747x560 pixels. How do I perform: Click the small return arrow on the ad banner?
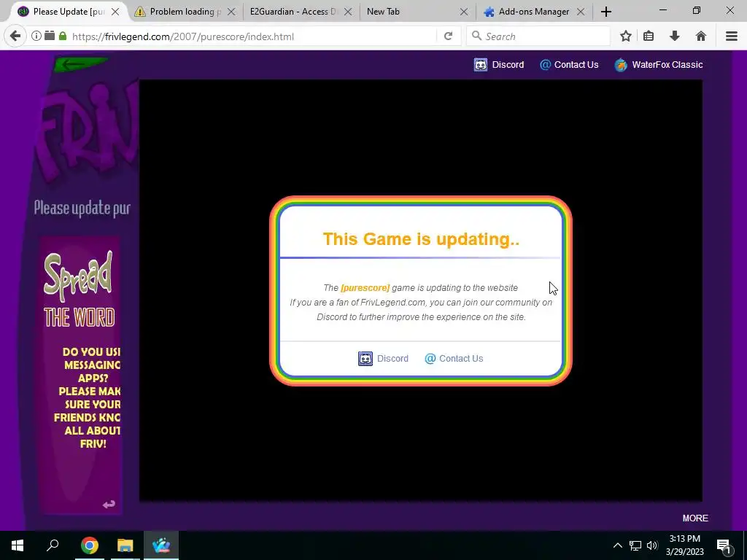coord(109,504)
